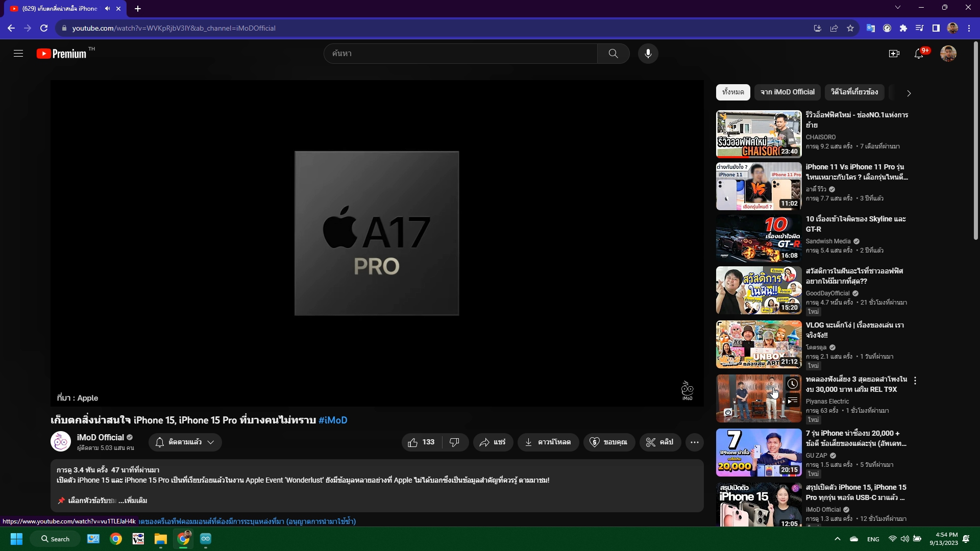
Task: Open ENG language switcher in tray
Action: coord(873,539)
